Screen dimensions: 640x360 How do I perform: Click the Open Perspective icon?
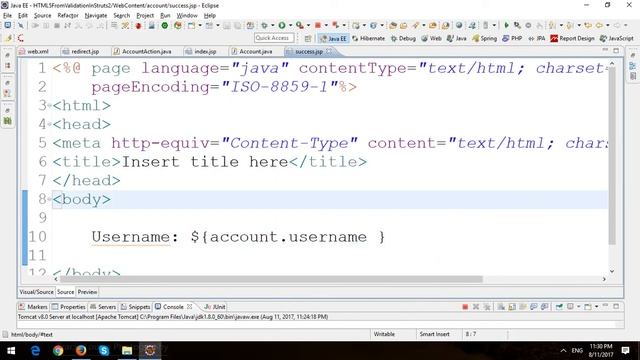(308, 38)
